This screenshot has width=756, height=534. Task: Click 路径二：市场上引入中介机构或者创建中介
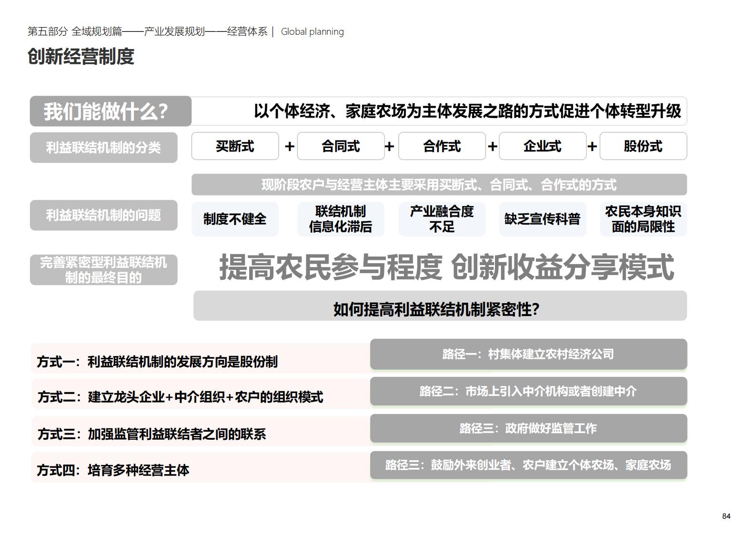tap(528, 391)
